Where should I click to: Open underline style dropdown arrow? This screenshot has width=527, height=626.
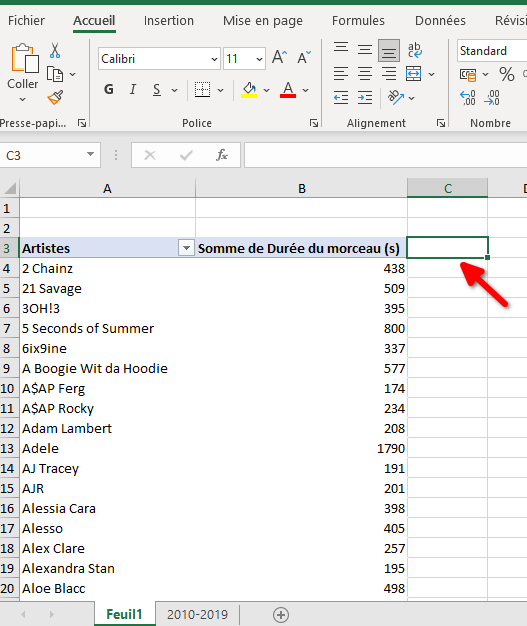tap(174, 90)
